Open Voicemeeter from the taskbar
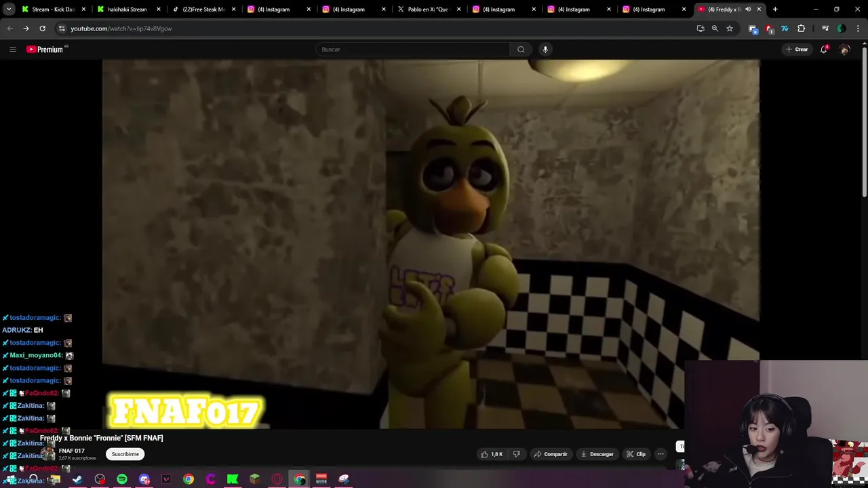This screenshot has height=488, width=868. coord(321,479)
